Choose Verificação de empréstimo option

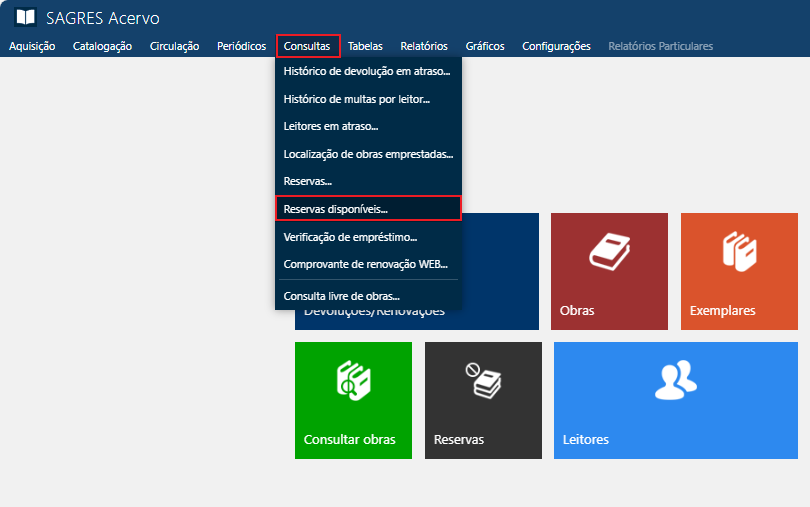(x=351, y=237)
